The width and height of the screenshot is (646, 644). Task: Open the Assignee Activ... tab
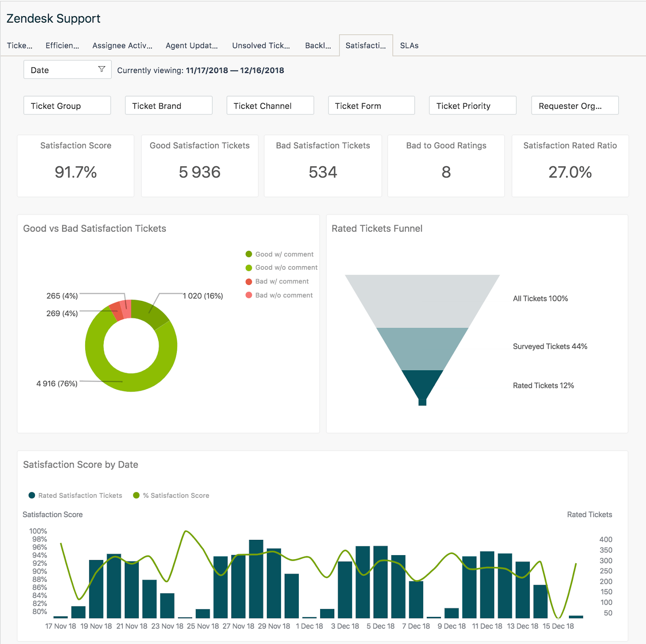tap(122, 46)
